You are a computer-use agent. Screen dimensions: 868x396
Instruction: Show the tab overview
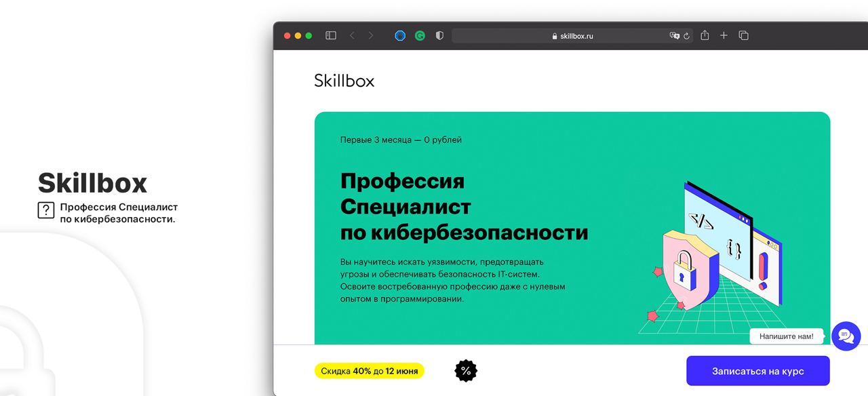743,35
